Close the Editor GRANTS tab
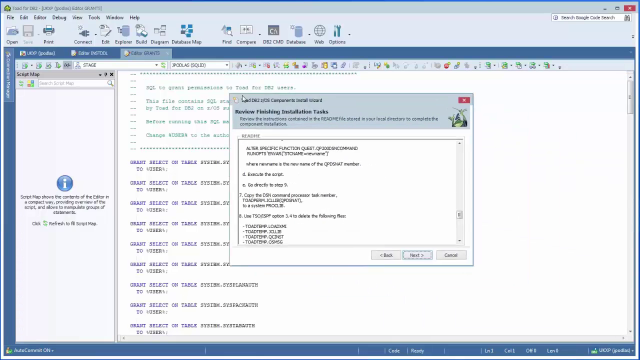 (167, 53)
